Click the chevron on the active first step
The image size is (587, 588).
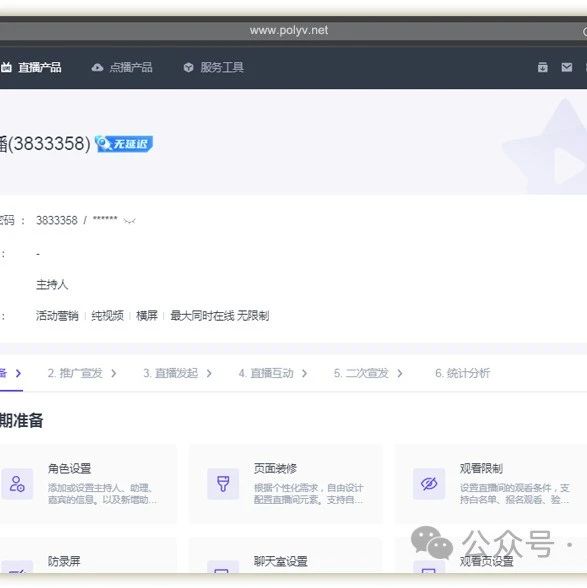tap(18, 374)
